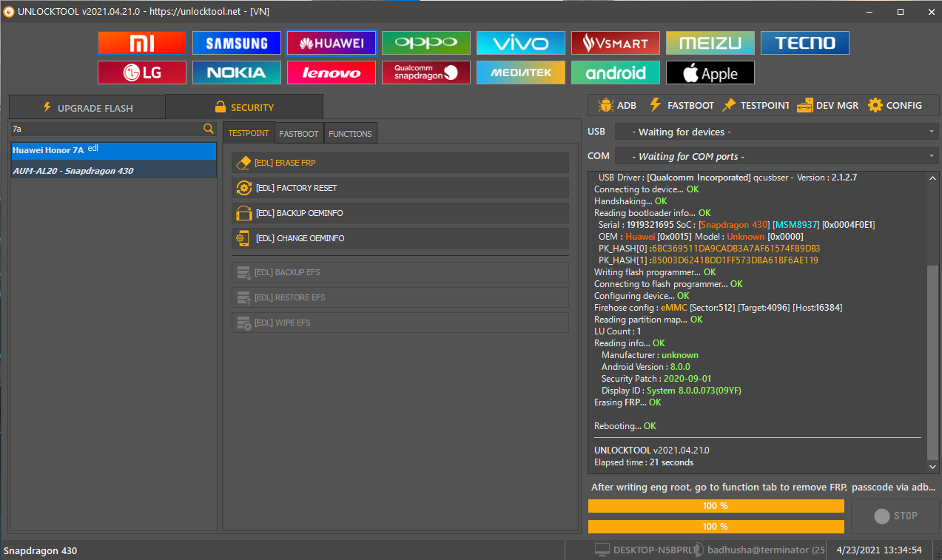The width and height of the screenshot is (942, 560).
Task: Click Snapdragon 430 status bar text
Action: 40,550
